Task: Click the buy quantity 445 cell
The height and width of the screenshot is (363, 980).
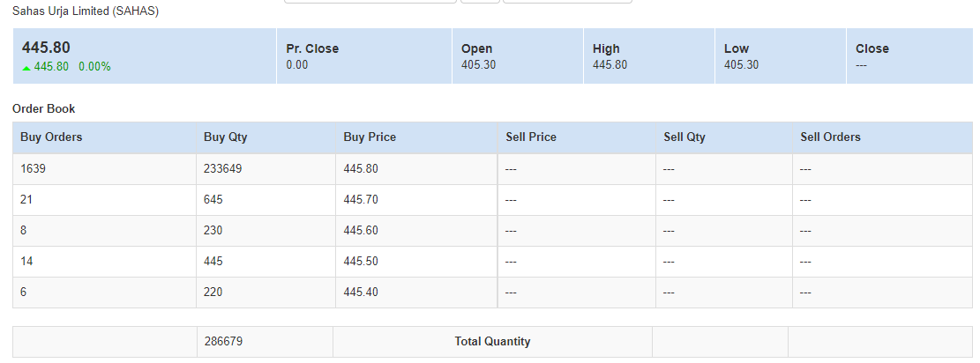Action: 213,262
